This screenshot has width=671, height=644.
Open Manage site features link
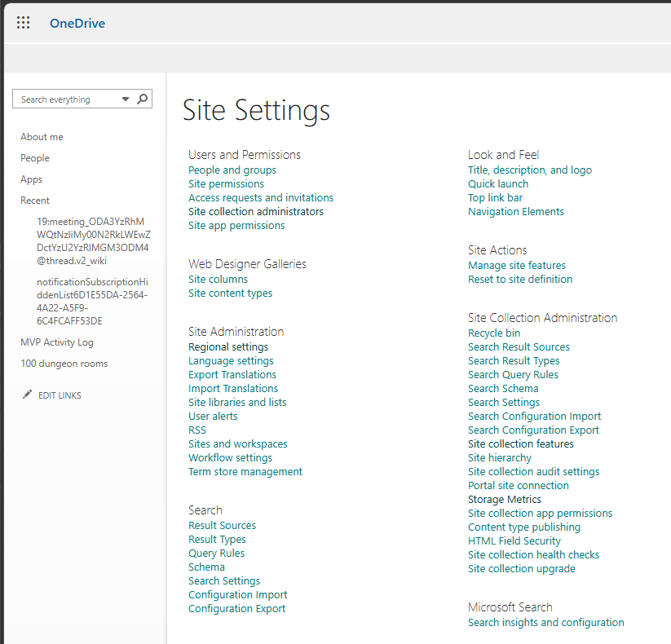pos(517,265)
